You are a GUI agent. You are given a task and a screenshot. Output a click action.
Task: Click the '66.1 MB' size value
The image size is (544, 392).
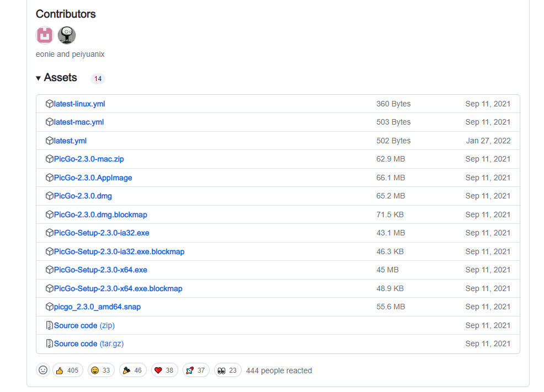pyautogui.click(x=391, y=178)
